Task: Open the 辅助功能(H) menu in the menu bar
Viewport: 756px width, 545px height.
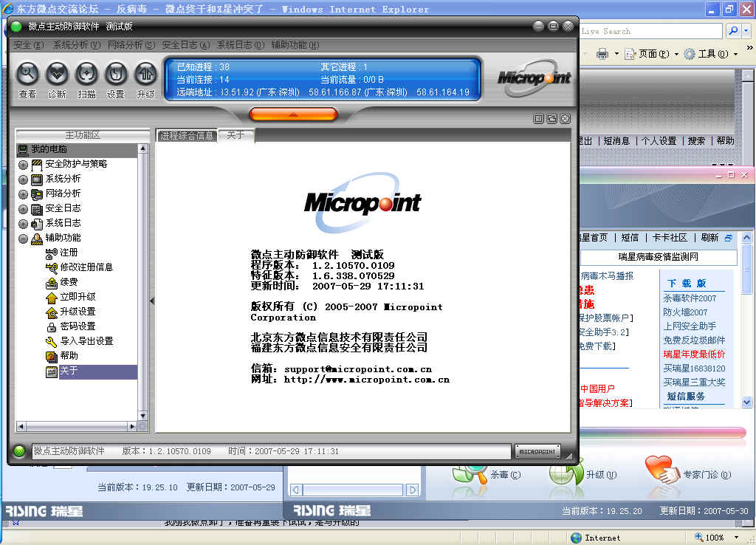Action: (295, 45)
